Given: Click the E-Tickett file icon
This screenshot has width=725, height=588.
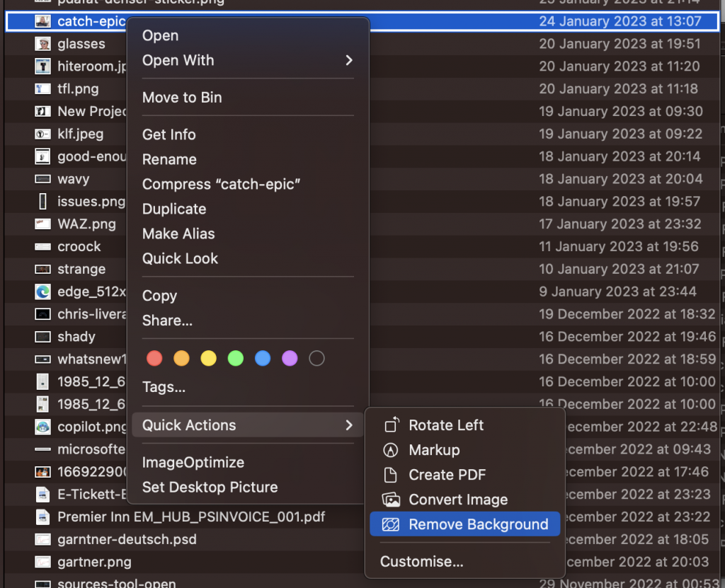Looking at the screenshot, I should [x=43, y=494].
